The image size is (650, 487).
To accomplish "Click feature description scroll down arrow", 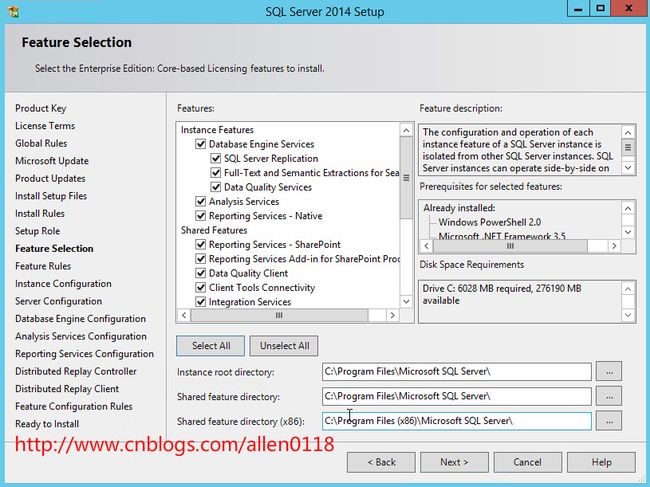I will (628, 167).
